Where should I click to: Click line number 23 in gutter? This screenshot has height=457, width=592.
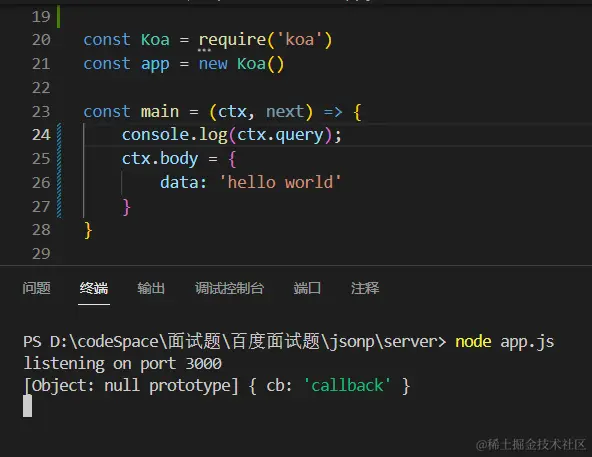(41, 111)
